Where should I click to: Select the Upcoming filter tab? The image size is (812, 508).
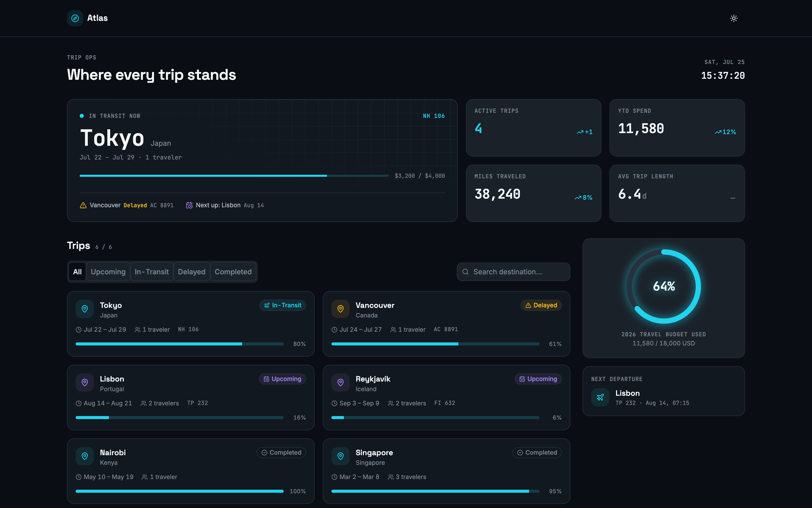coord(108,272)
